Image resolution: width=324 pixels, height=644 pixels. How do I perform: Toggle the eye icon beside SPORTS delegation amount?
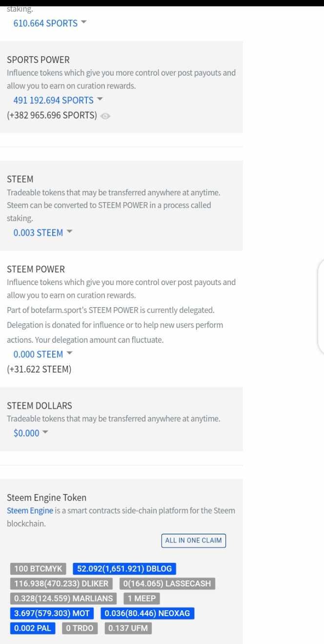pos(105,116)
